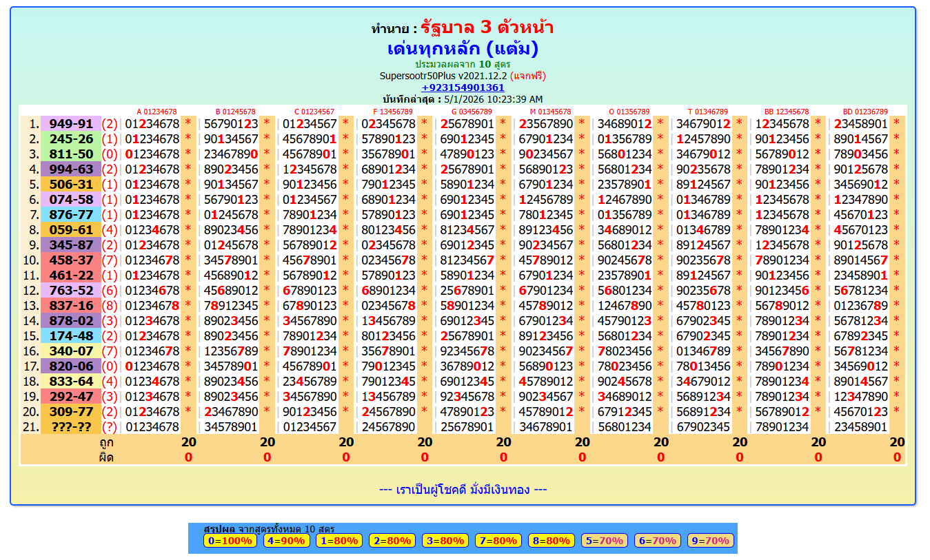The width and height of the screenshot is (930, 560).
Task: Select result cell 763-52 in row 12
Action: (71, 291)
